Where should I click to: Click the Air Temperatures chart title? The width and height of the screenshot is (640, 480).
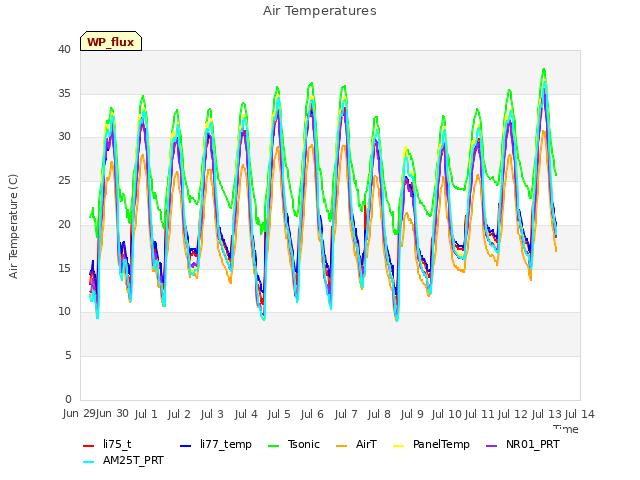click(320, 11)
